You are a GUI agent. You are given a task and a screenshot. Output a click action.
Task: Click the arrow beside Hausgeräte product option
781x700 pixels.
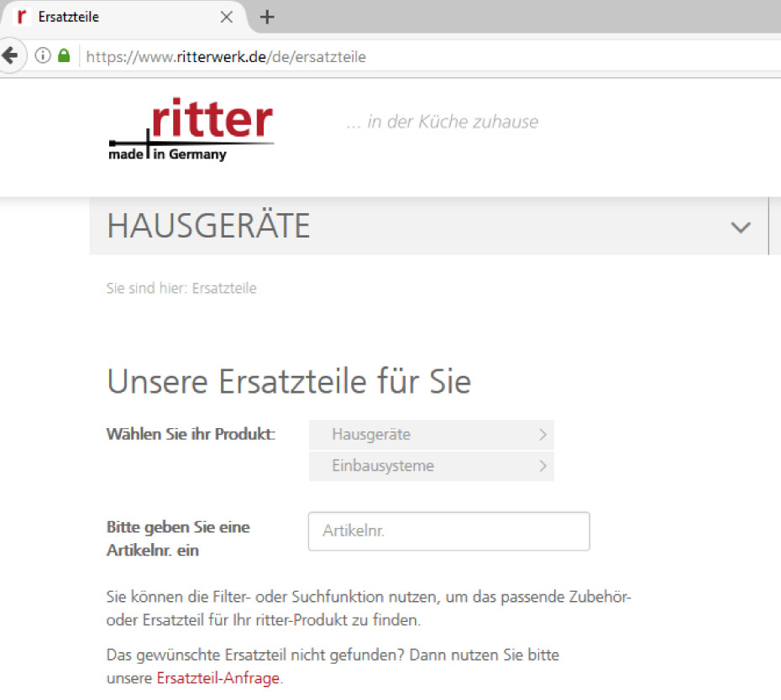coord(543,435)
